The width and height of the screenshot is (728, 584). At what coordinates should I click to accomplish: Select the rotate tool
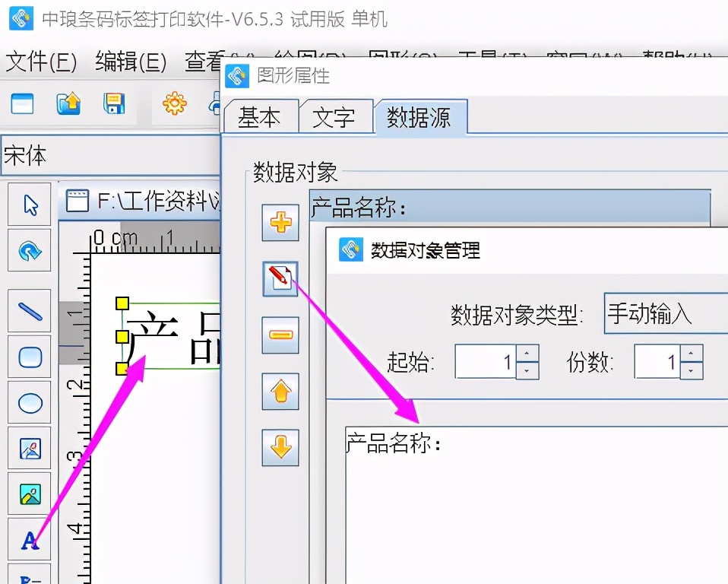pyautogui.click(x=29, y=250)
